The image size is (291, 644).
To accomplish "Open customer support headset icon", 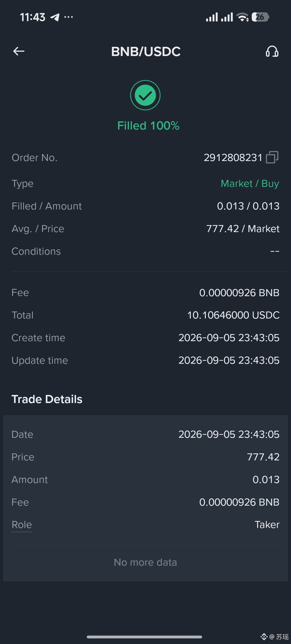I will coord(272,51).
